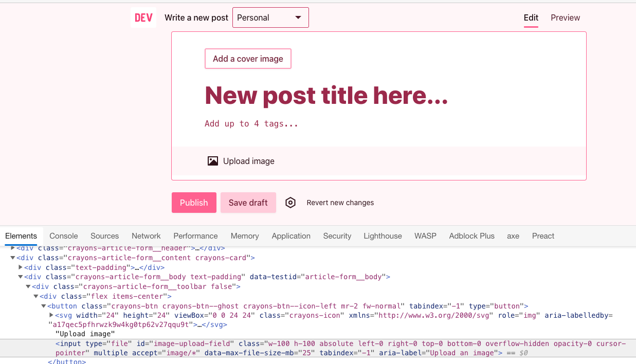Select the Edit tab
The width and height of the screenshot is (636, 364).
(531, 17)
